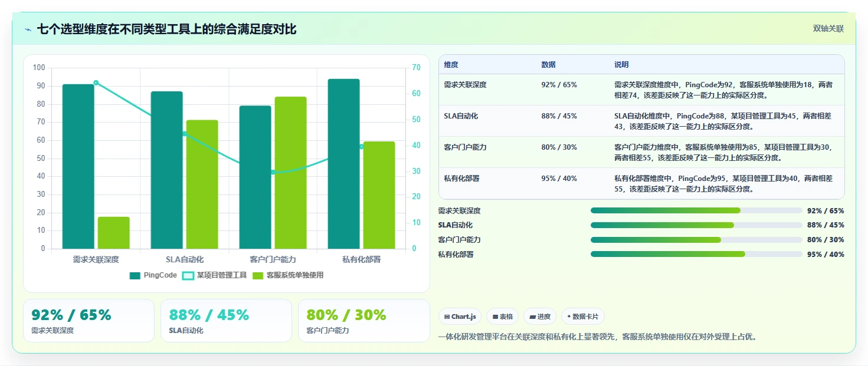Toggle 某项目管理工具 series in chart legend
The image size is (868, 366).
coord(214,275)
